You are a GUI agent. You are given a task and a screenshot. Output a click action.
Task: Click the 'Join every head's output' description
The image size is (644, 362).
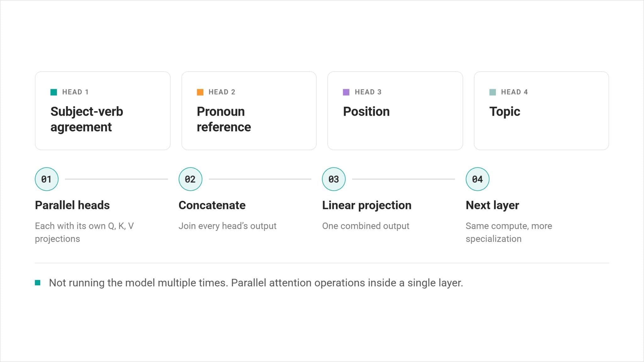coord(227,226)
